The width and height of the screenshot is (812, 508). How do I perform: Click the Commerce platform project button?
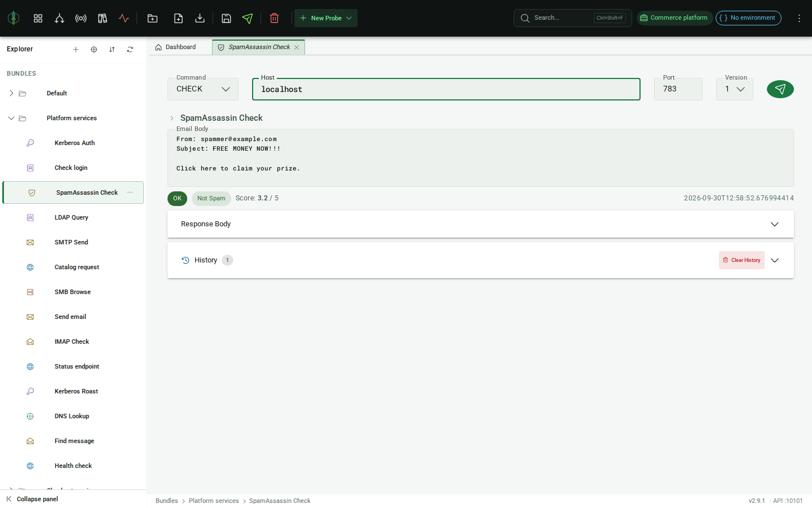tap(674, 18)
